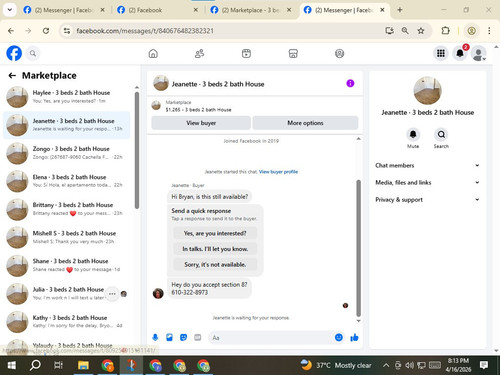This screenshot has width=500, height=375.
Task: Mute the Jeanette conversation
Action: tap(413, 134)
